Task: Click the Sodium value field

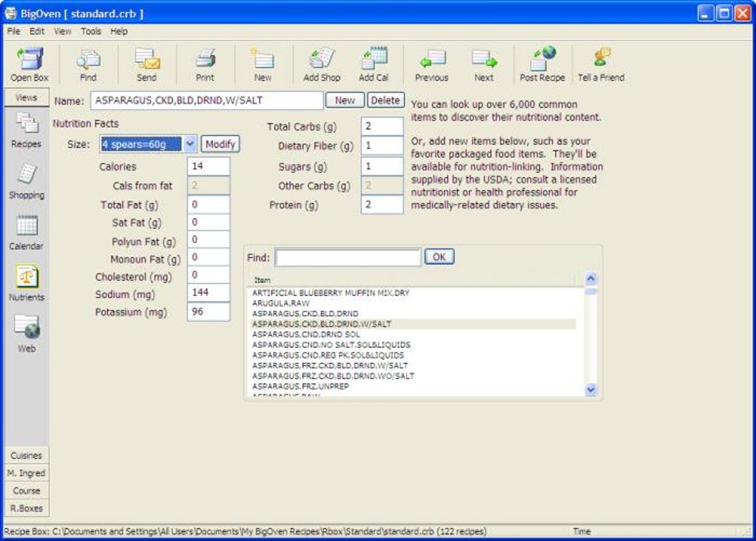Action: coord(208,293)
